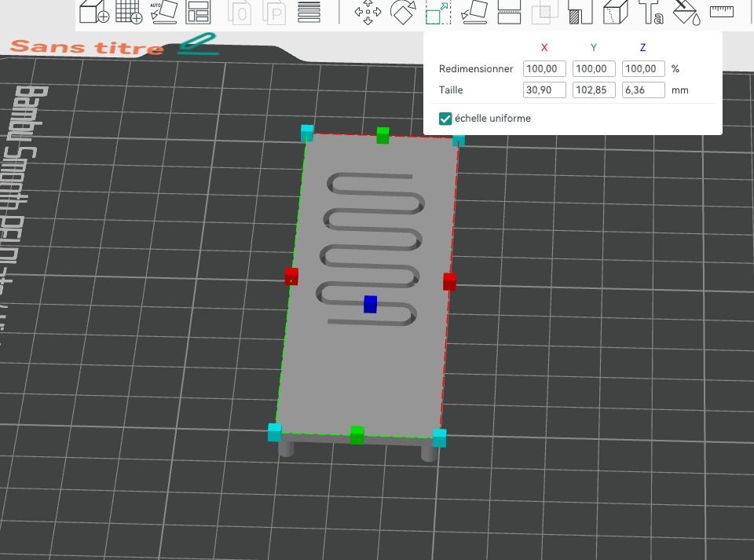Edit plate name with the pencil icon

196,44
